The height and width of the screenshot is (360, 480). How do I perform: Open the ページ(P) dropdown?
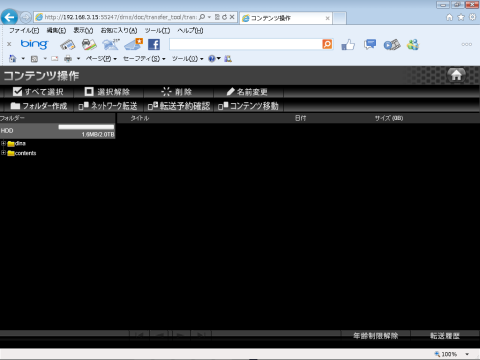101,59
